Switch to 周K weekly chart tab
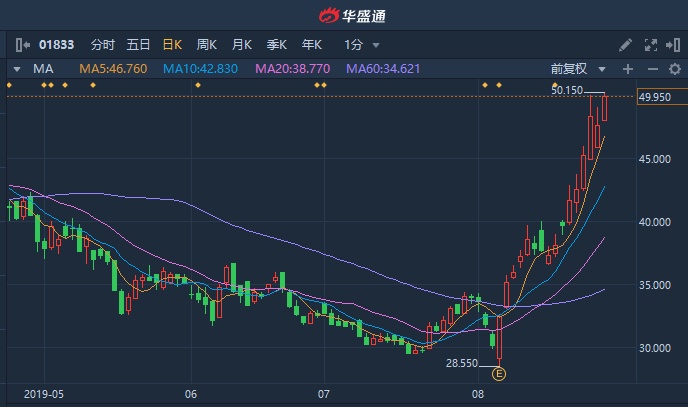The image size is (688, 407). tap(207, 45)
